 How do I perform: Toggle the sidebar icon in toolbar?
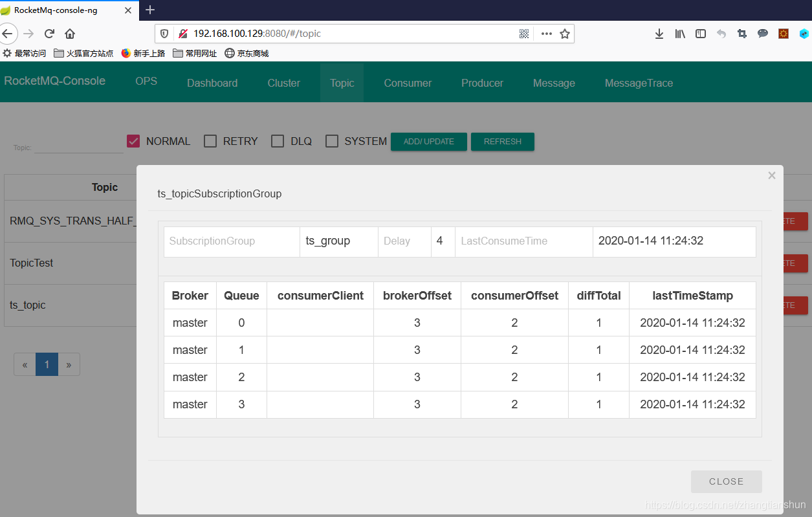tap(701, 34)
